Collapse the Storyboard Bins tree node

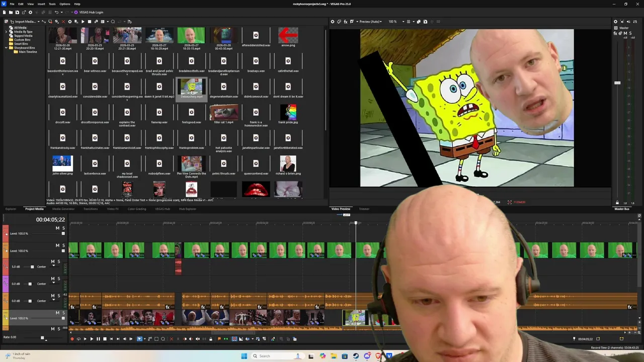pyautogui.click(x=7, y=48)
